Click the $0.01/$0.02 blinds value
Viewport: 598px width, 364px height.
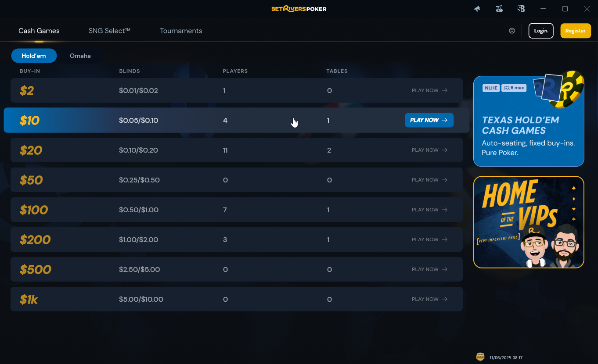click(138, 91)
